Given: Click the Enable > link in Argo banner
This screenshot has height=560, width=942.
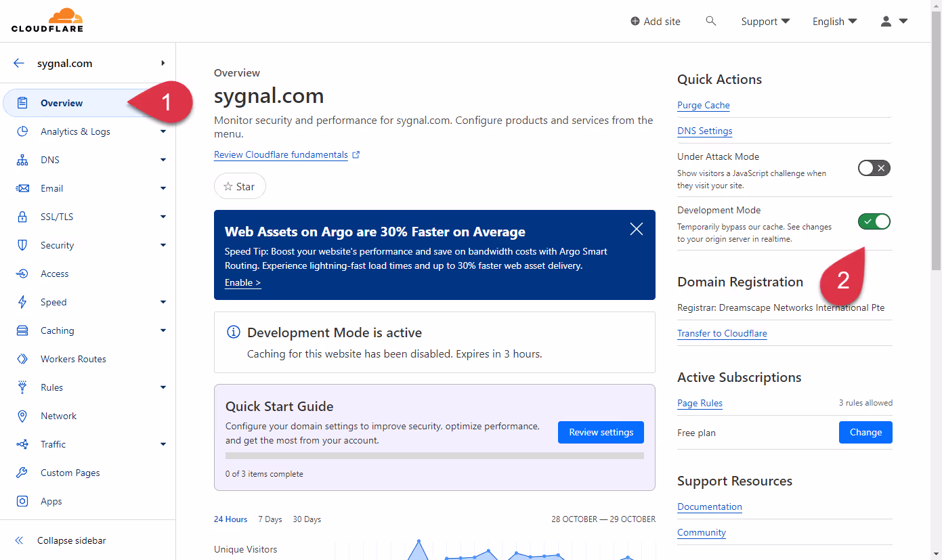Looking at the screenshot, I should pyautogui.click(x=242, y=282).
